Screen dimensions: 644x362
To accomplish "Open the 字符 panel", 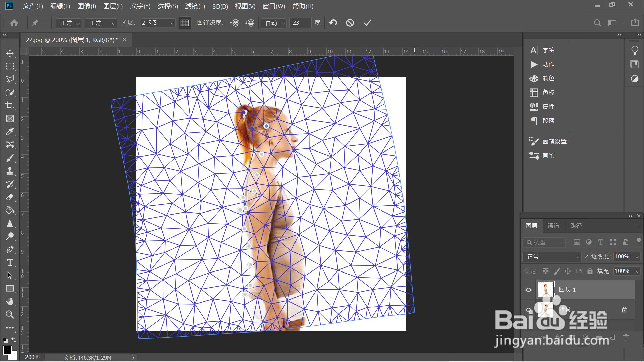I will [548, 50].
